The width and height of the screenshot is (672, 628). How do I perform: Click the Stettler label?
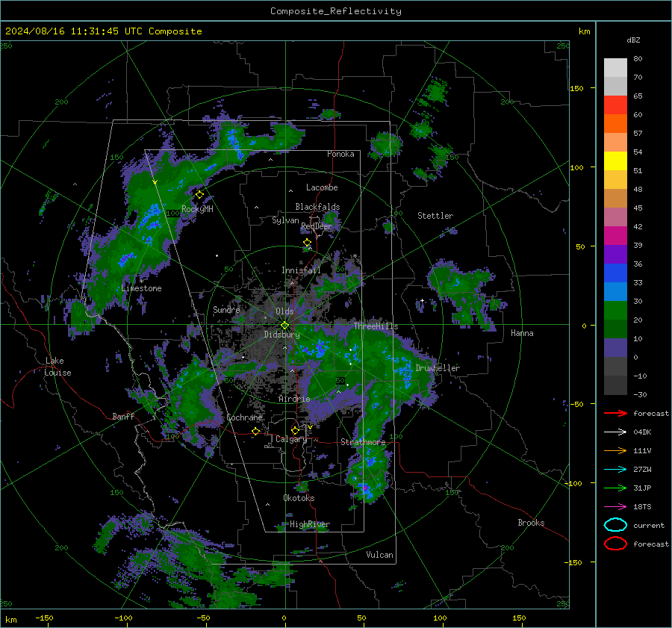(x=435, y=216)
